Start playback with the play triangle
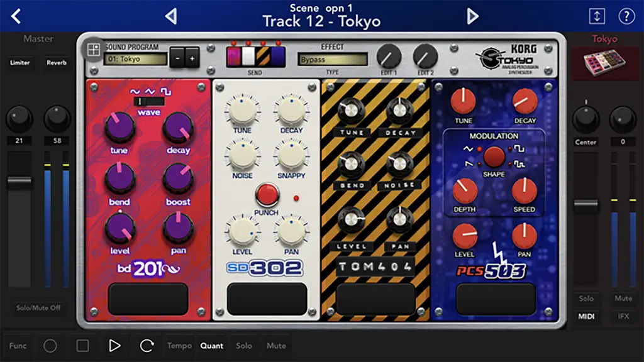This screenshot has height=362, width=644. 114,346
